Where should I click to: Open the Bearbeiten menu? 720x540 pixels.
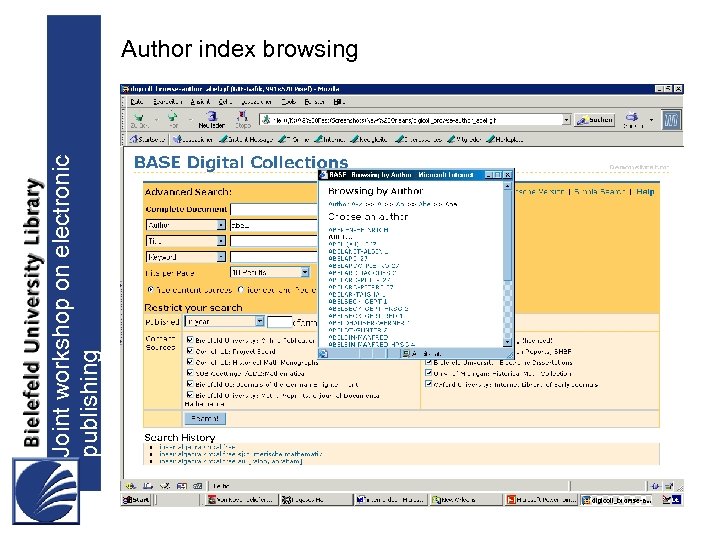pyautogui.click(x=168, y=101)
